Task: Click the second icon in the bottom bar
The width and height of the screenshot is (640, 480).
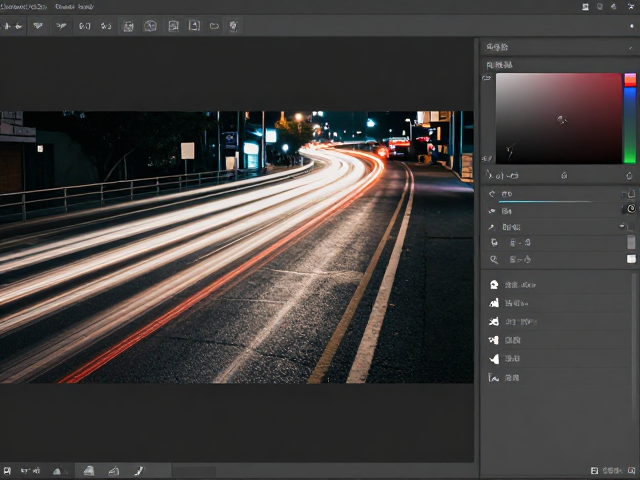Action: point(30,471)
